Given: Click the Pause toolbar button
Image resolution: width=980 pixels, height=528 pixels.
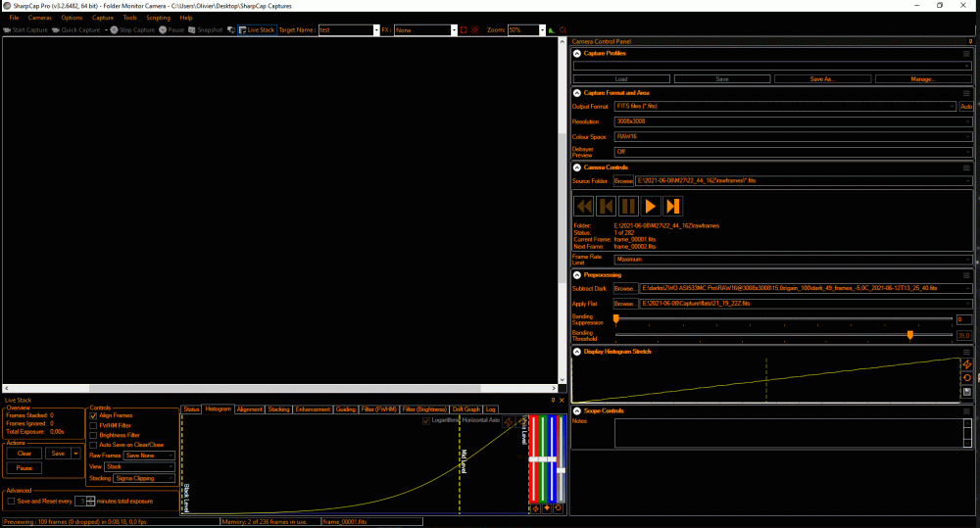Looking at the screenshot, I should tap(171, 30).
